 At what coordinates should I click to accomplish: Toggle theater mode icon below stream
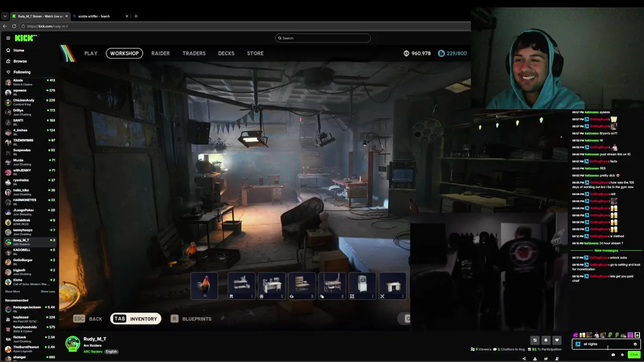(535, 340)
